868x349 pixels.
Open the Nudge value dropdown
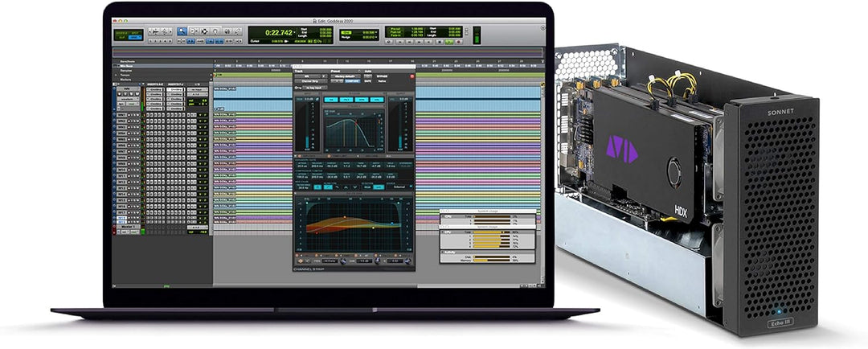pyautogui.click(x=376, y=37)
